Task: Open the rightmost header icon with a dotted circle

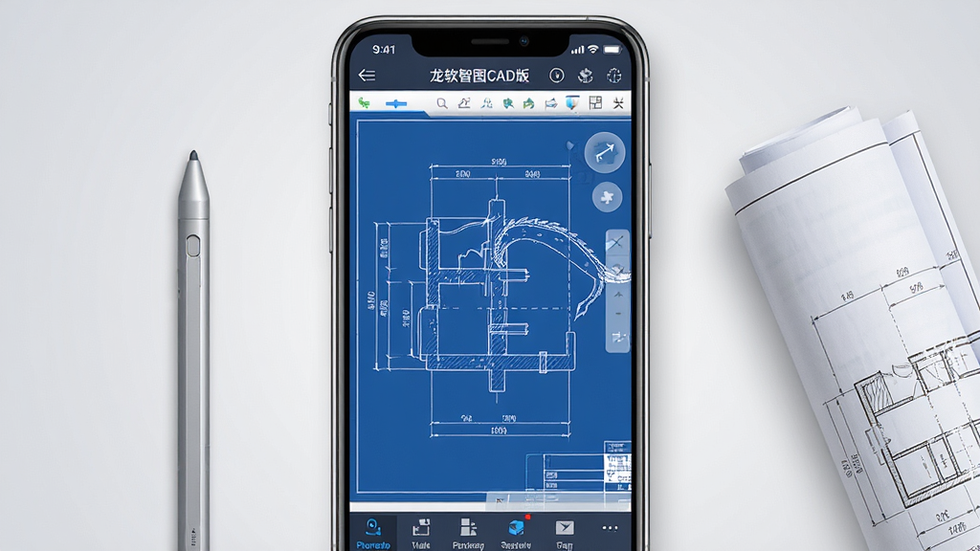Action: click(x=614, y=76)
